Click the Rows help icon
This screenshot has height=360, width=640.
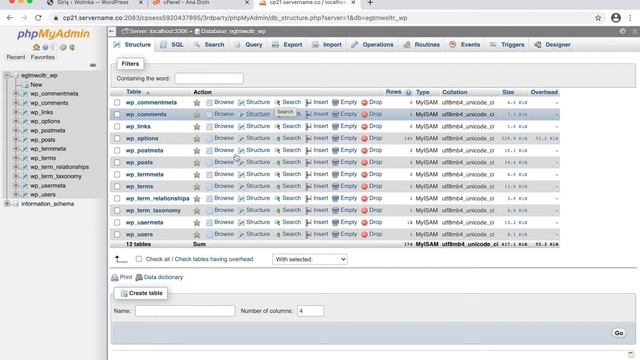coord(409,93)
